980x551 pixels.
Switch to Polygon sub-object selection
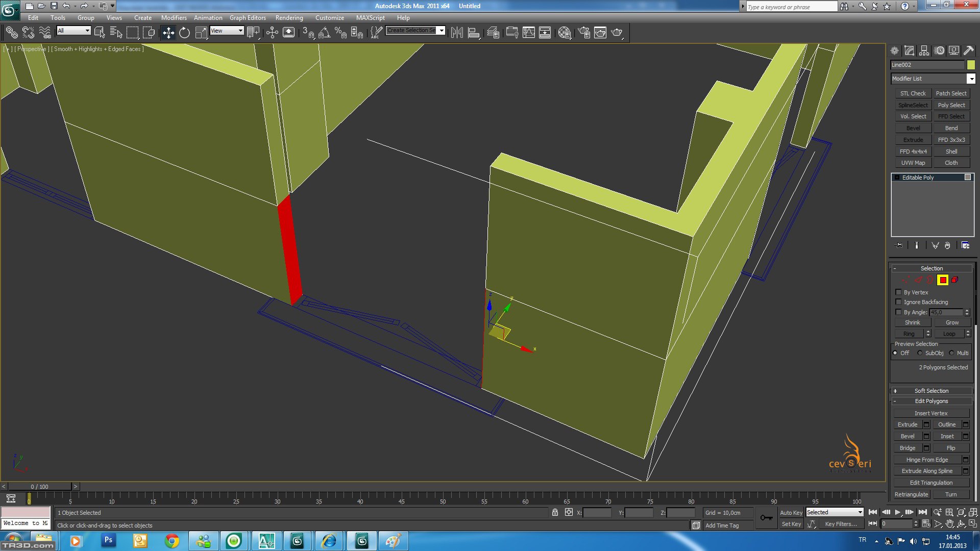coord(942,280)
